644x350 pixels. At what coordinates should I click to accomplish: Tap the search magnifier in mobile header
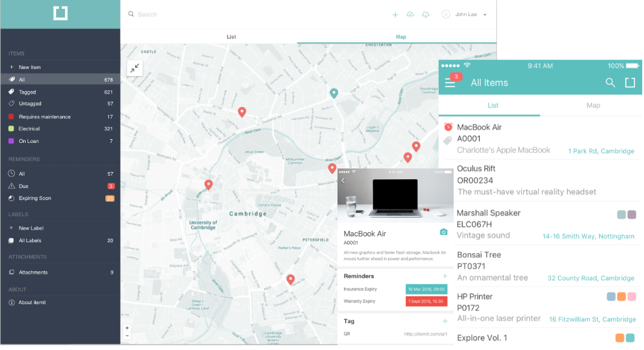610,83
